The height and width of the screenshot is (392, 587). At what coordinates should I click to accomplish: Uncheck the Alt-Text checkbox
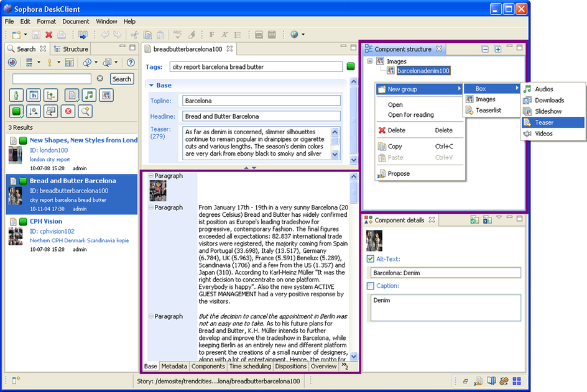click(x=371, y=259)
